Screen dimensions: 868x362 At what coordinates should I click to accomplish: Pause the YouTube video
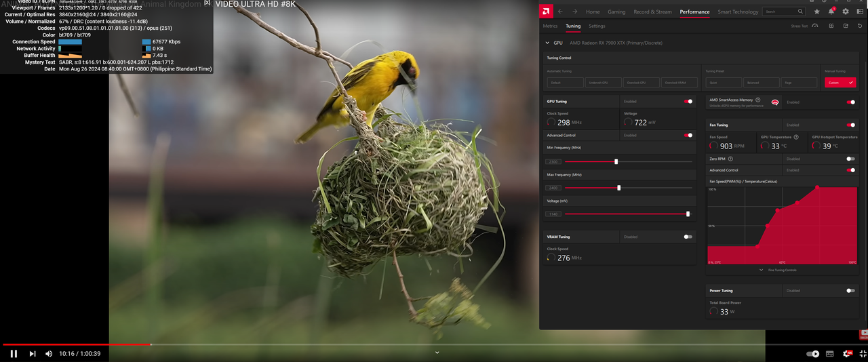tap(14, 354)
